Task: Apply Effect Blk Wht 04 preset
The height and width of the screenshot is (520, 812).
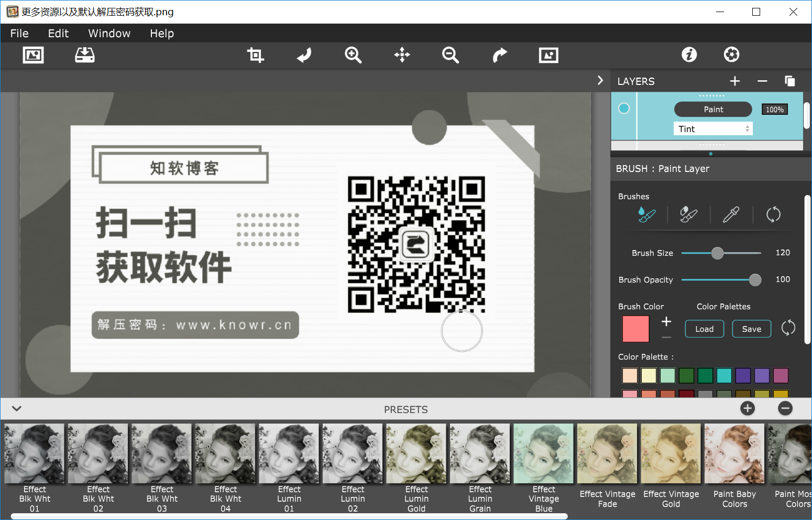Action: pos(225,468)
